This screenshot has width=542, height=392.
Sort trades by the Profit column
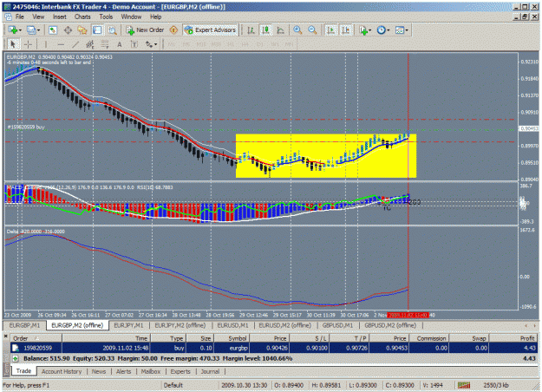(513, 338)
